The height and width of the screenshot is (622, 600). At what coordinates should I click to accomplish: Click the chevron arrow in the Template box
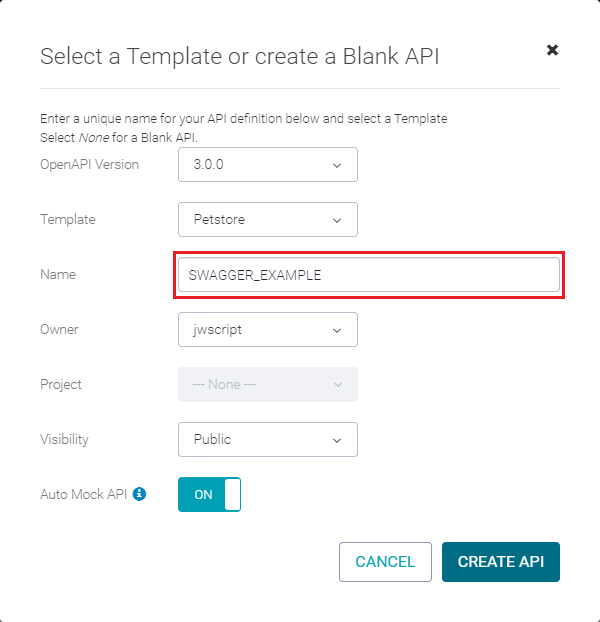pos(337,220)
